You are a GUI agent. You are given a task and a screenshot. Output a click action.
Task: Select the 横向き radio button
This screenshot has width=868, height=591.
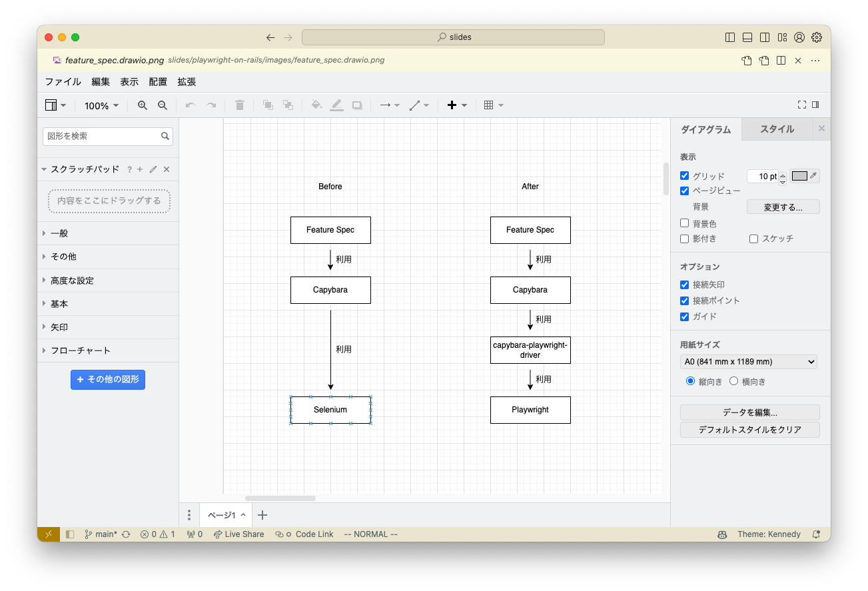click(x=734, y=382)
